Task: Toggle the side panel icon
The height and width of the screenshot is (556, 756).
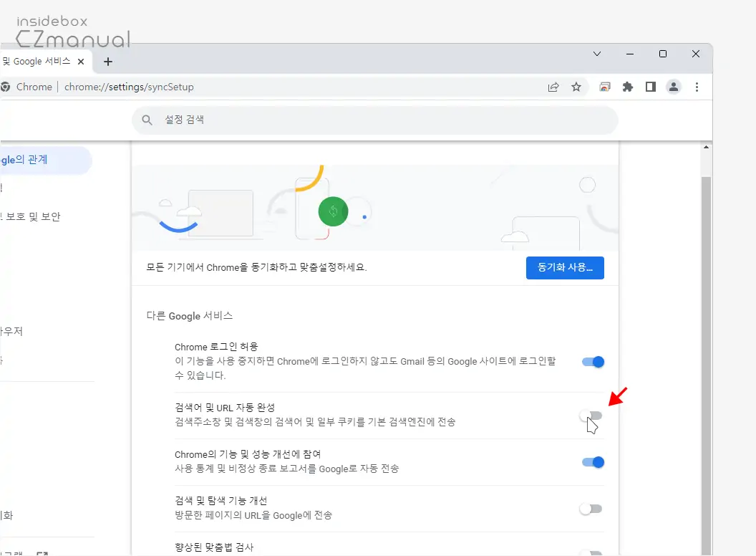Action: pos(651,87)
